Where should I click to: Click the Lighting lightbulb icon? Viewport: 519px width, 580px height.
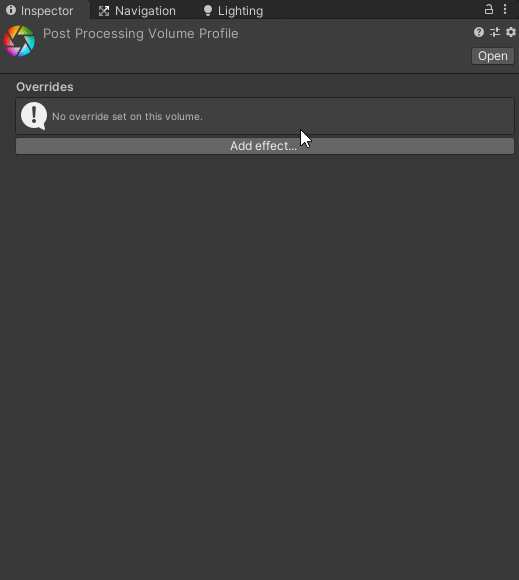[208, 11]
